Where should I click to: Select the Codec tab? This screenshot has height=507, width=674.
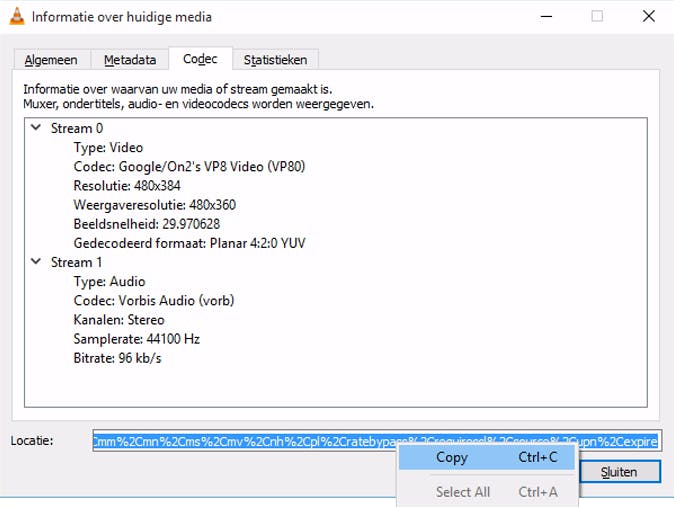(x=200, y=58)
